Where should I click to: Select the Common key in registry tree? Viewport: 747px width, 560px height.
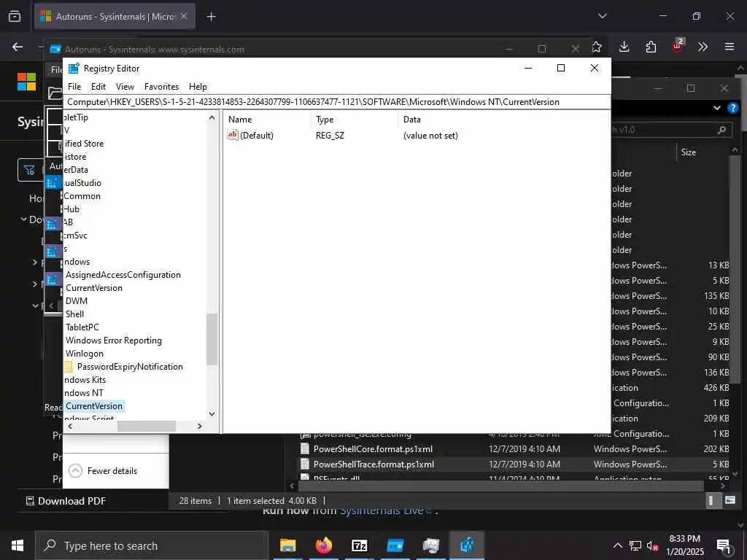[x=82, y=196]
